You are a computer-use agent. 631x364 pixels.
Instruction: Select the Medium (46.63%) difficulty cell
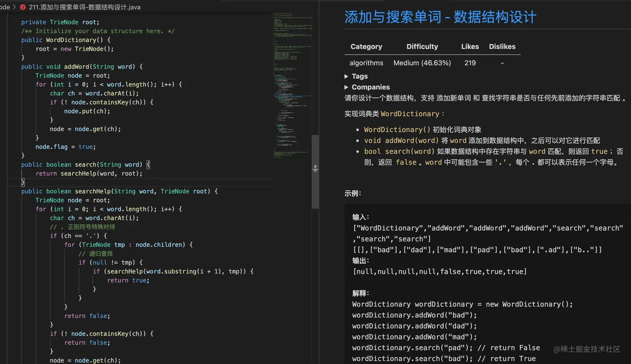(x=422, y=63)
